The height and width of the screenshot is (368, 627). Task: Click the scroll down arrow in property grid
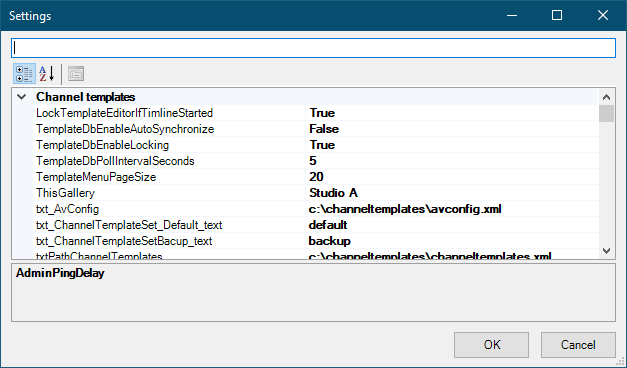[606, 251]
